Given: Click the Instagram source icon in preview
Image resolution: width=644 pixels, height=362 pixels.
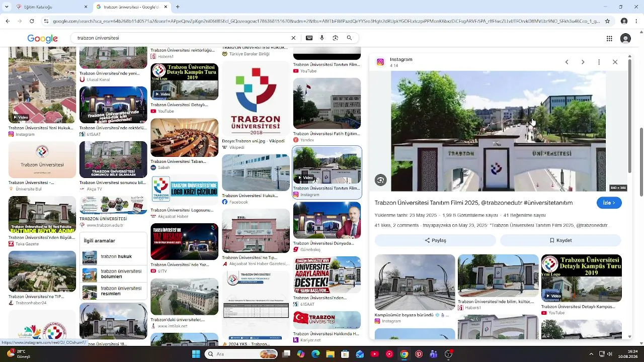Looking at the screenshot, I should tap(380, 62).
